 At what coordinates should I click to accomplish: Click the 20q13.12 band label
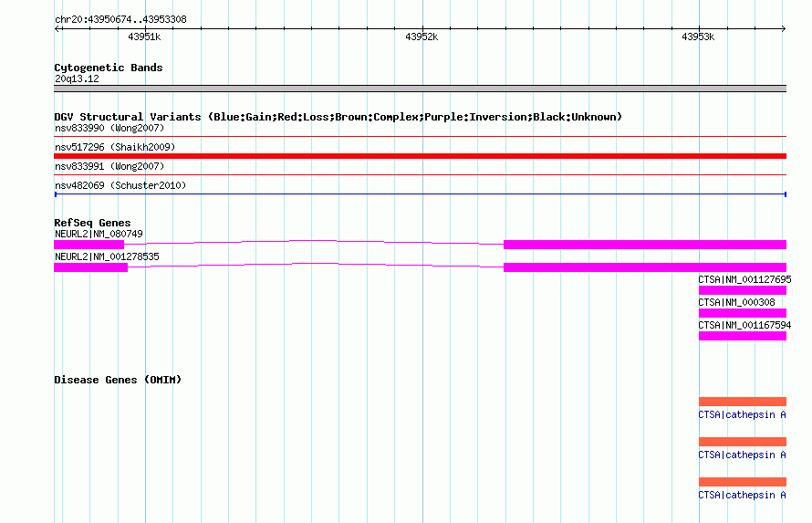click(77, 78)
